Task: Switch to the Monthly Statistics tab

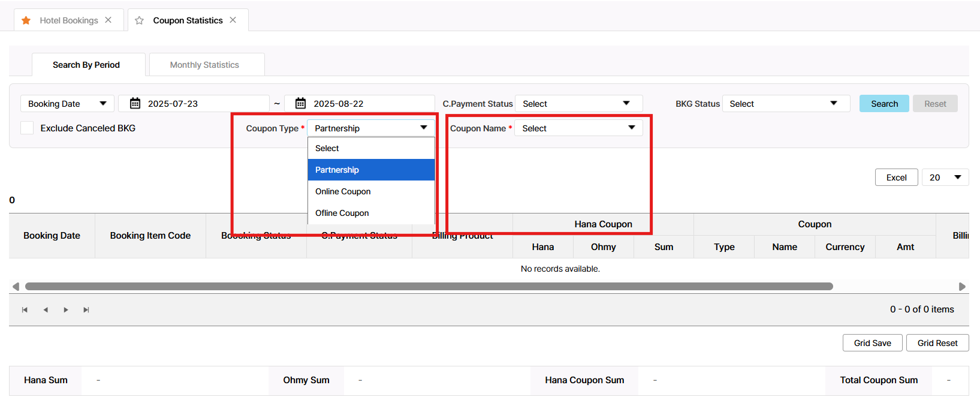Action: coord(204,65)
